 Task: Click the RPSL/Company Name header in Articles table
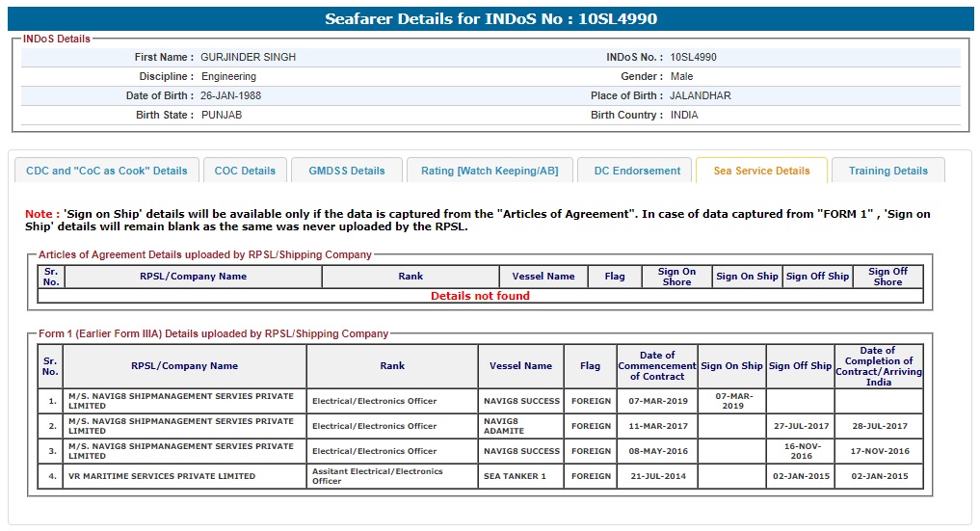[x=193, y=277]
